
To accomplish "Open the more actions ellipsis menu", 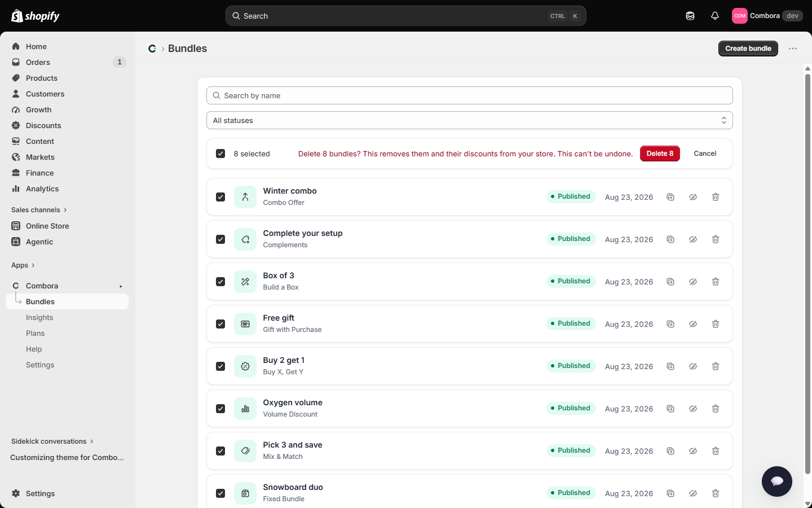I will (793, 49).
